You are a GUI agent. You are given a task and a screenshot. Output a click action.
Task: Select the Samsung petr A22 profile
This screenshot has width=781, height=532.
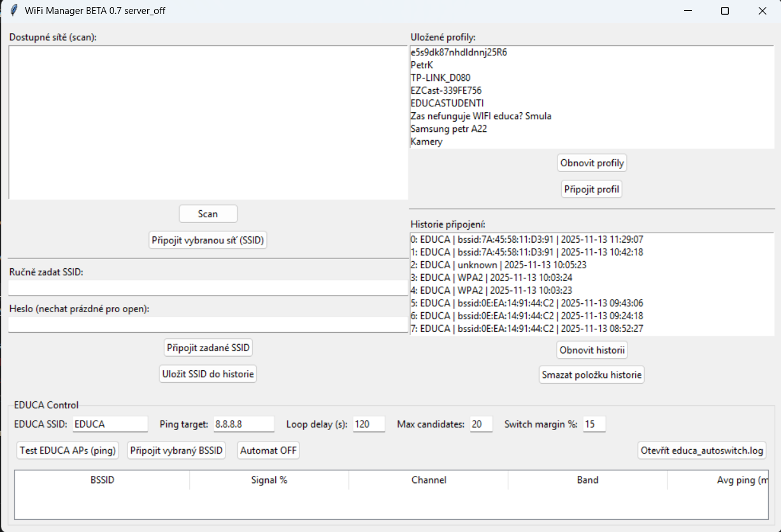592,129
